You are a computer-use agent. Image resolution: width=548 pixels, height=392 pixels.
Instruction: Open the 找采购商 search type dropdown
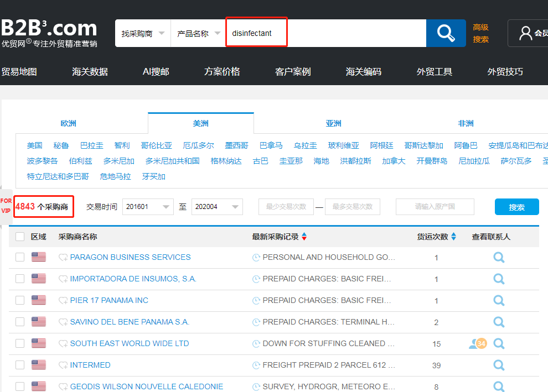(x=143, y=34)
